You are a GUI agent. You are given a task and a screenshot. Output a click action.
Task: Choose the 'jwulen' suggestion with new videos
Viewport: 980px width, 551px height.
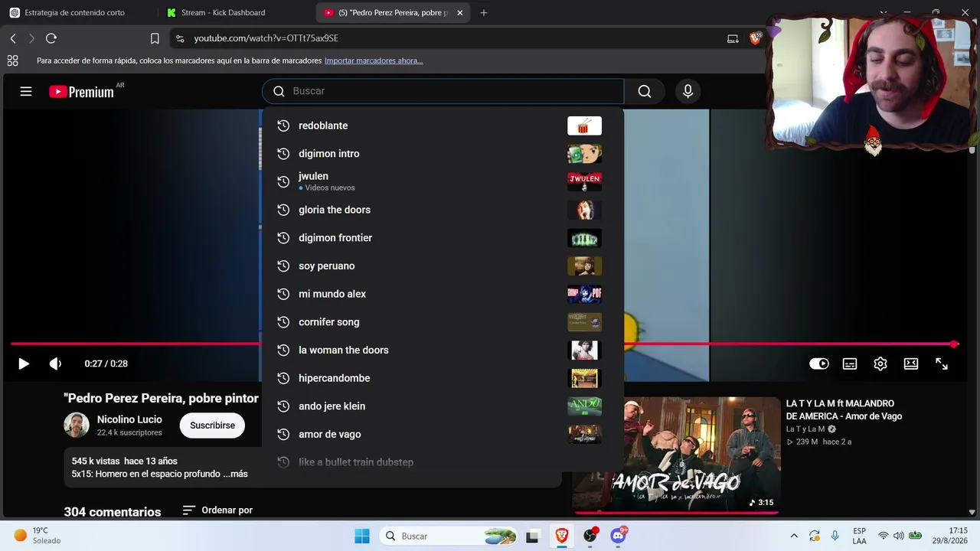(443, 181)
